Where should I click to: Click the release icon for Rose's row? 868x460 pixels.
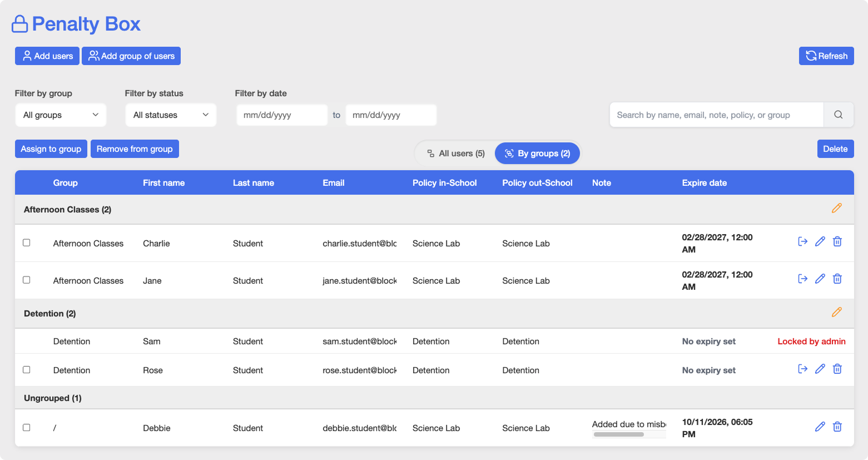(x=802, y=369)
